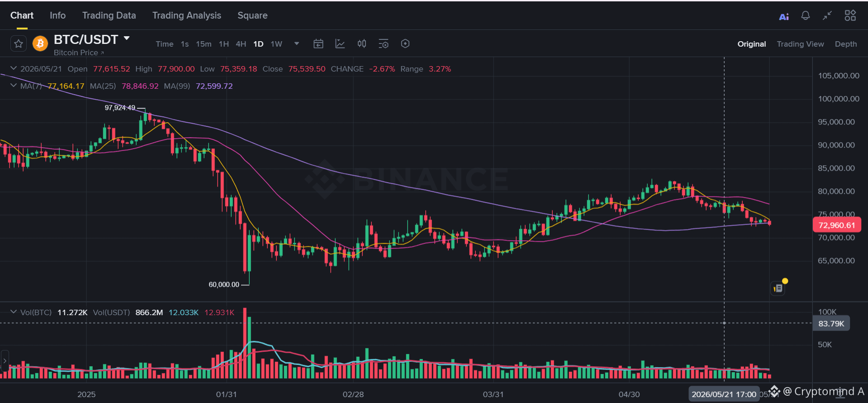Click the order marker icon on chart

click(778, 288)
